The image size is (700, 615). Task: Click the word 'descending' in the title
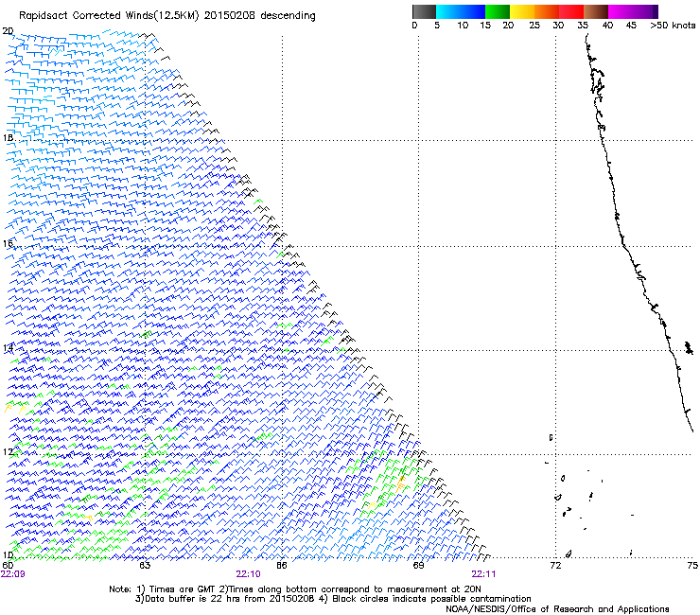point(288,16)
